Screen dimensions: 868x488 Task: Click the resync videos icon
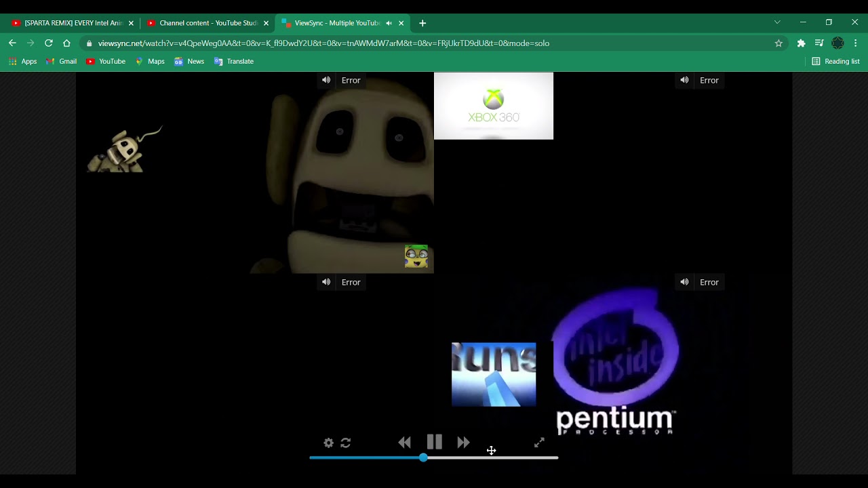tap(346, 443)
